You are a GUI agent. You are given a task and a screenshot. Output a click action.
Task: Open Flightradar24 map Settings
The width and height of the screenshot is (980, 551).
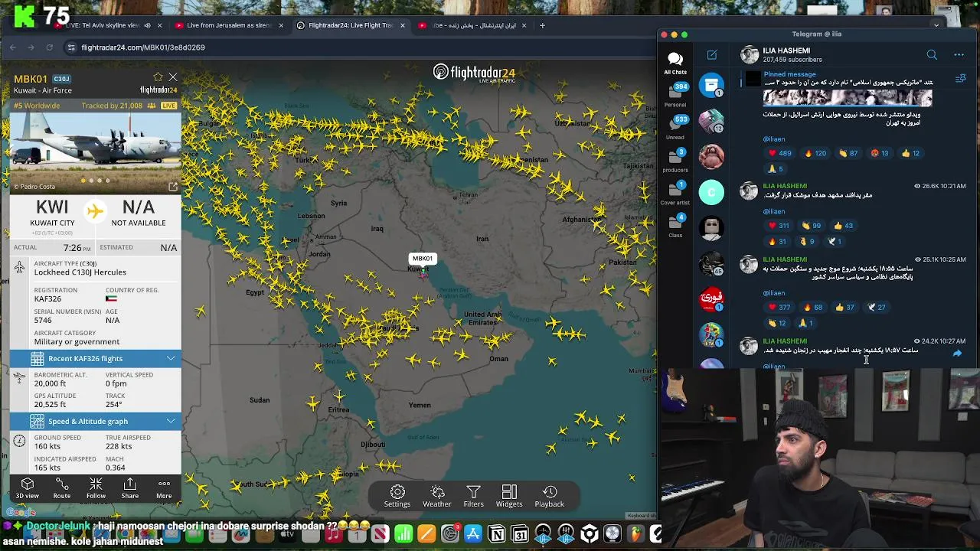[397, 496]
